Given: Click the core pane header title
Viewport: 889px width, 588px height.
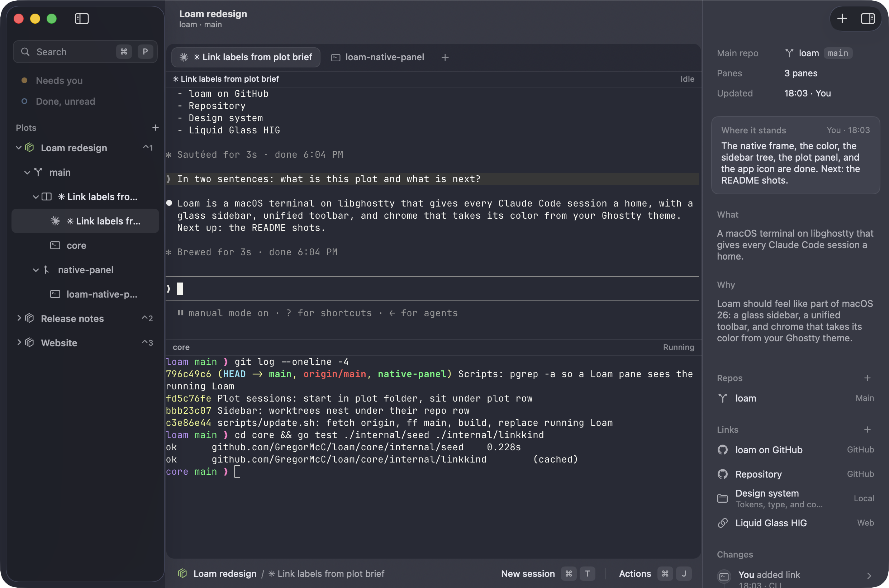Looking at the screenshot, I should tap(181, 347).
